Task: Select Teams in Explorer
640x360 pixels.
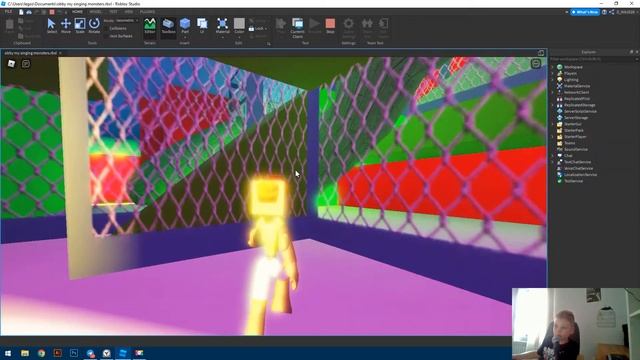Action: [569, 143]
